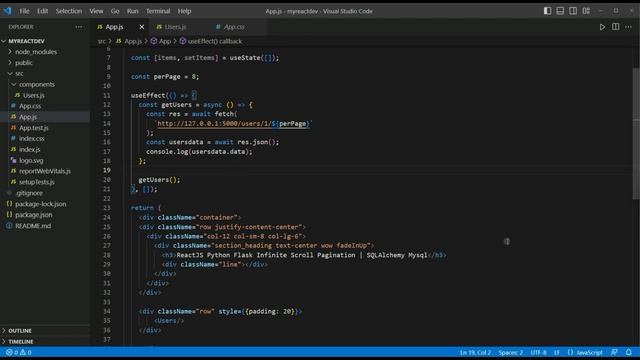The width and height of the screenshot is (640, 360).
Task: Open Explorer Views and More Actions ellipsis
Action: tap(78, 27)
